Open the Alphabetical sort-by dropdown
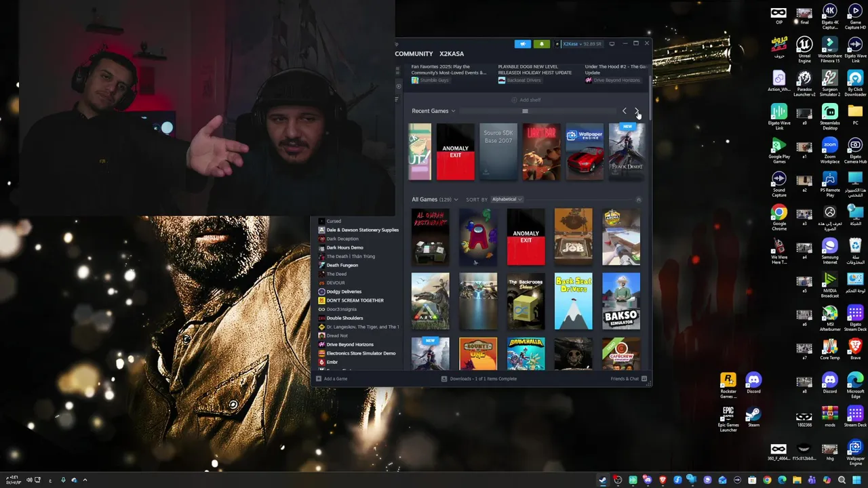Viewport: 868px width, 488px height. click(x=507, y=199)
